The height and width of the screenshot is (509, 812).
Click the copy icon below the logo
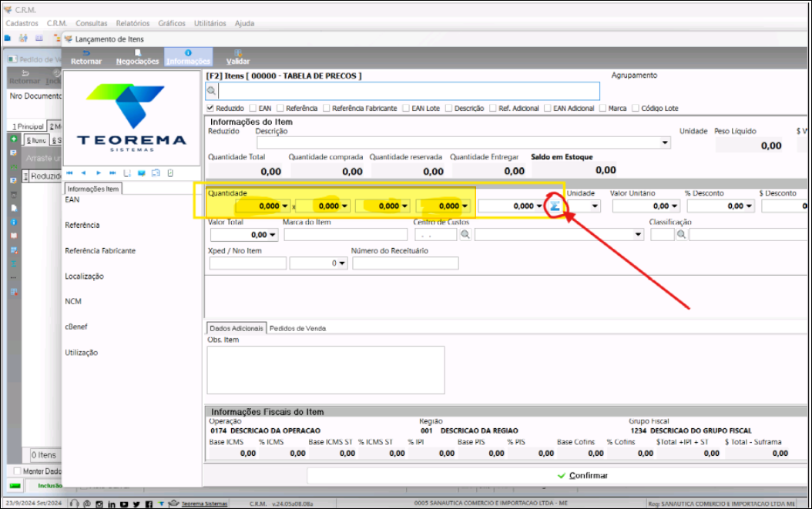tap(156, 173)
